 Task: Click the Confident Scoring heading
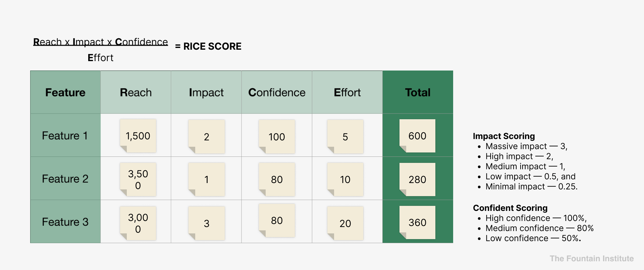(510, 208)
